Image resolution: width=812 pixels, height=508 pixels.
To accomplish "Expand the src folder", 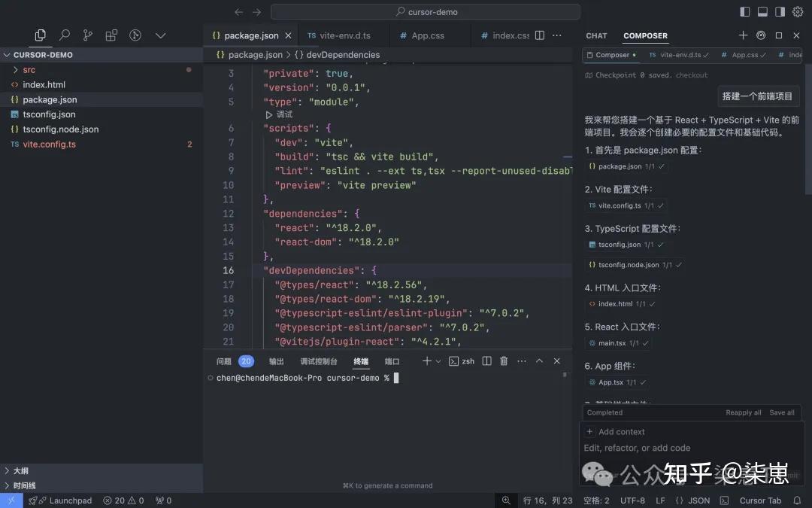I will tap(28, 69).
